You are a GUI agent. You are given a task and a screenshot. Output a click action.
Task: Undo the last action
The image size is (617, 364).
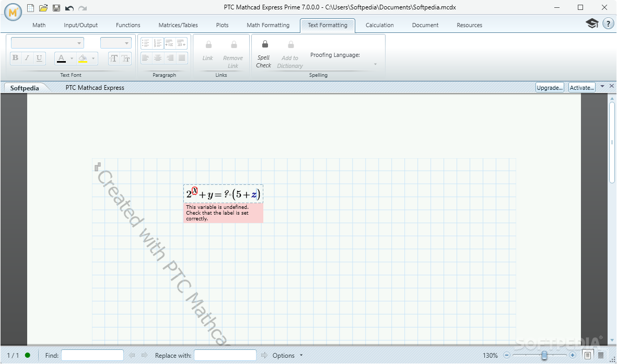69,8
